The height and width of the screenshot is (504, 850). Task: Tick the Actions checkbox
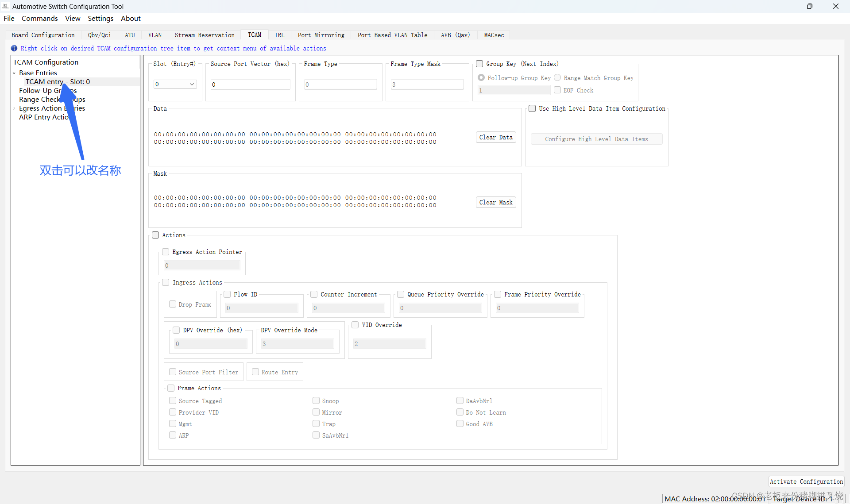pos(155,235)
